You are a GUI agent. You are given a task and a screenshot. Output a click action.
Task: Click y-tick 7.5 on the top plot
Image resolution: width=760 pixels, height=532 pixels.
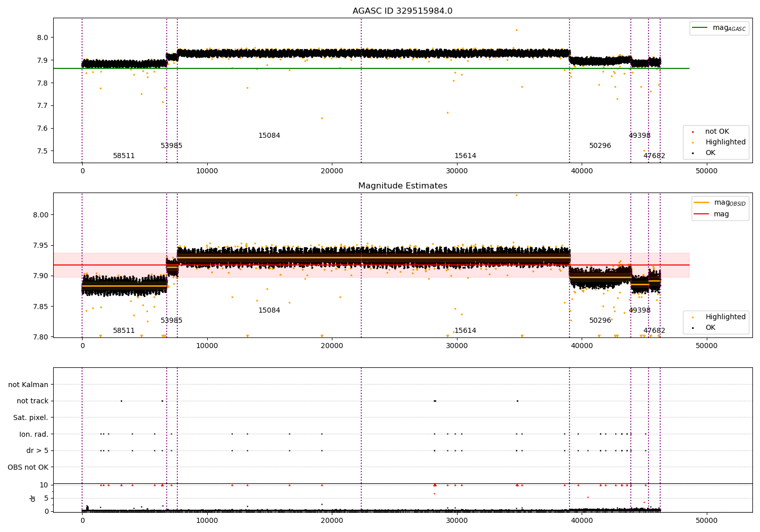pos(43,151)
